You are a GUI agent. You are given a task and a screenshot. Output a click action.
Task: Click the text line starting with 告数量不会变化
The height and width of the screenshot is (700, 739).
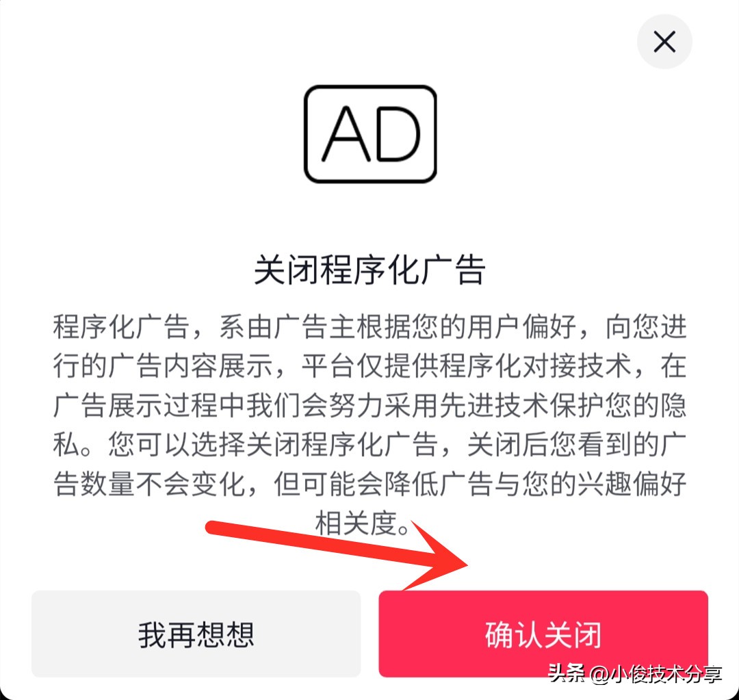pos(370,484)
